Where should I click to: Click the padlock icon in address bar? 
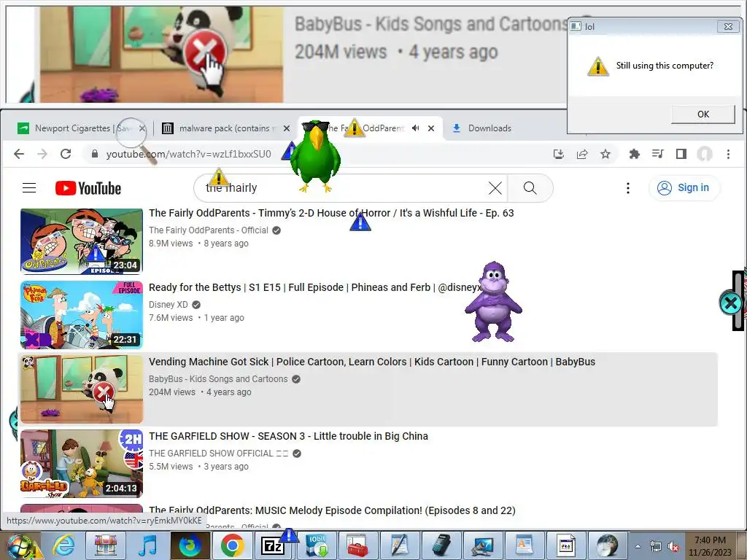point(95,154)
